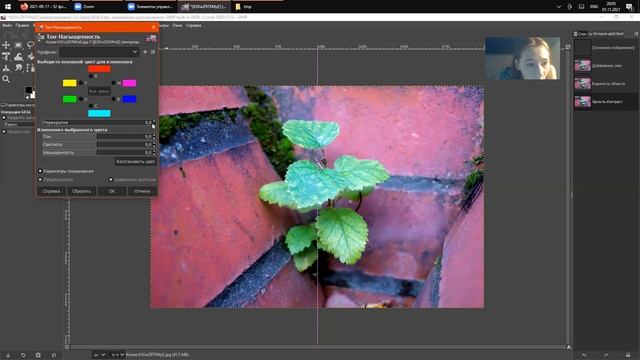Open the preset management menu icon
Screen dimensions: 640x360
(x=153, y=52)
